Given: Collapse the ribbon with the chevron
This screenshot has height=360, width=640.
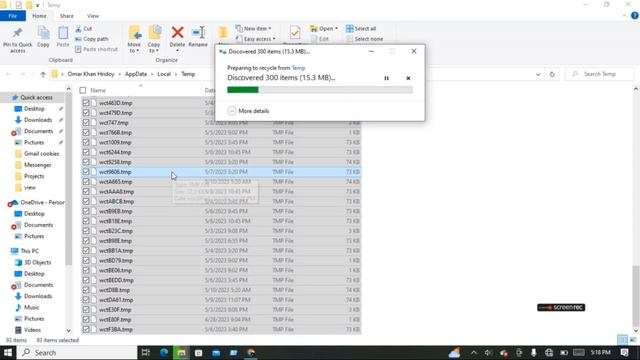Looking at the screenshot, I should tap(624, 16).
